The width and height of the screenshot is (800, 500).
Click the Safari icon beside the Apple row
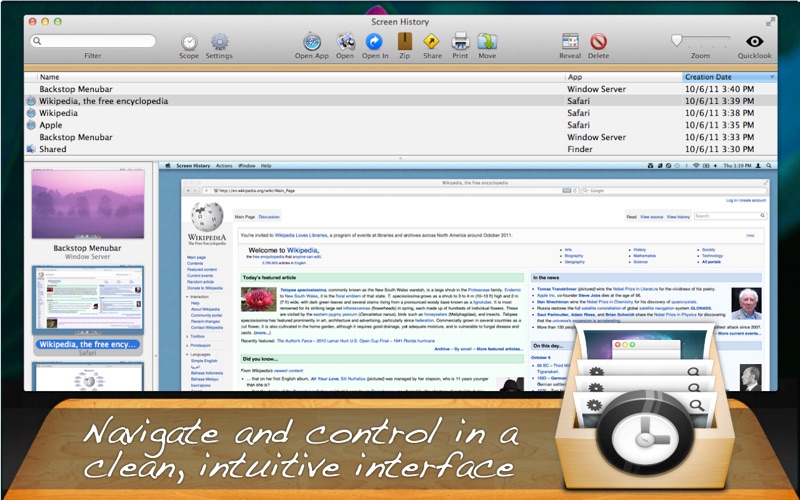[31, 125]
